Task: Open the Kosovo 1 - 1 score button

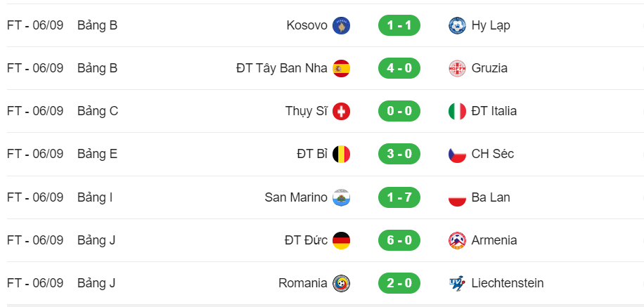Action: click(x=399, y=25)
